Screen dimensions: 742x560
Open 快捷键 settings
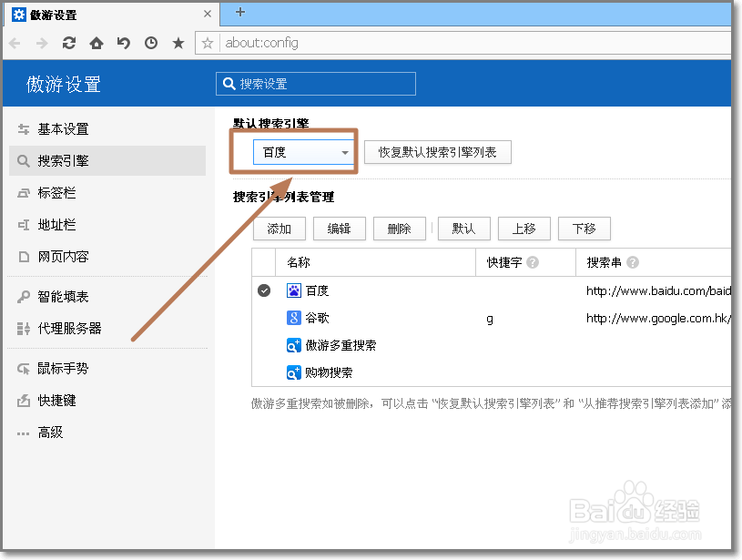coord(107,401)
